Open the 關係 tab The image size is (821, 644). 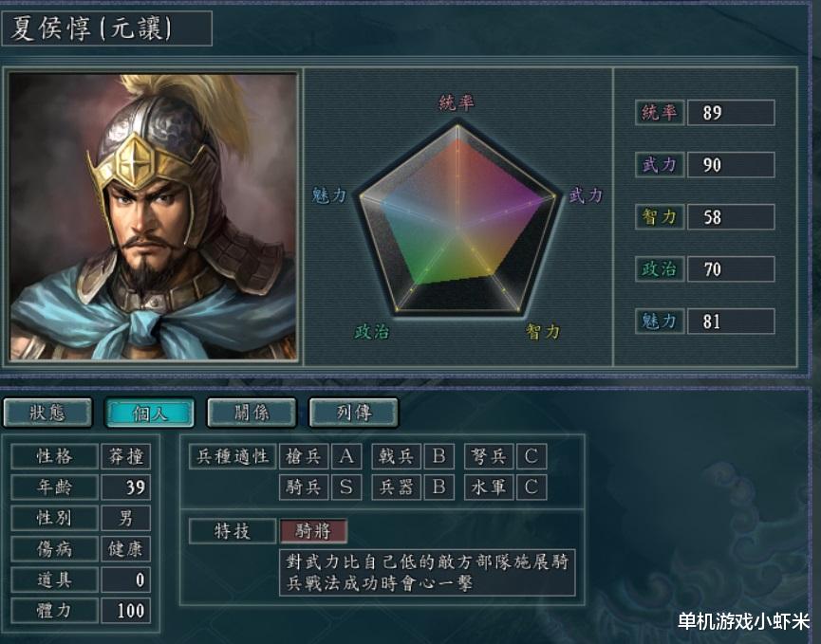[x=252, y=413]
